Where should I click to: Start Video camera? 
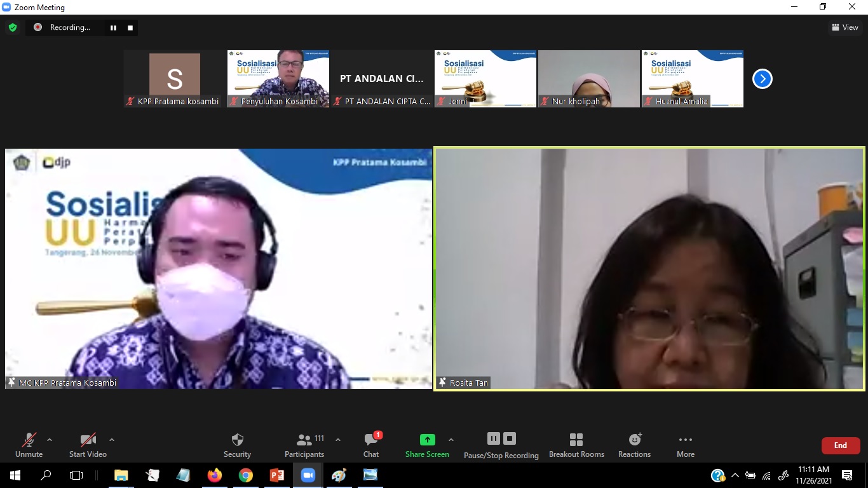click(x=88, y=445)
